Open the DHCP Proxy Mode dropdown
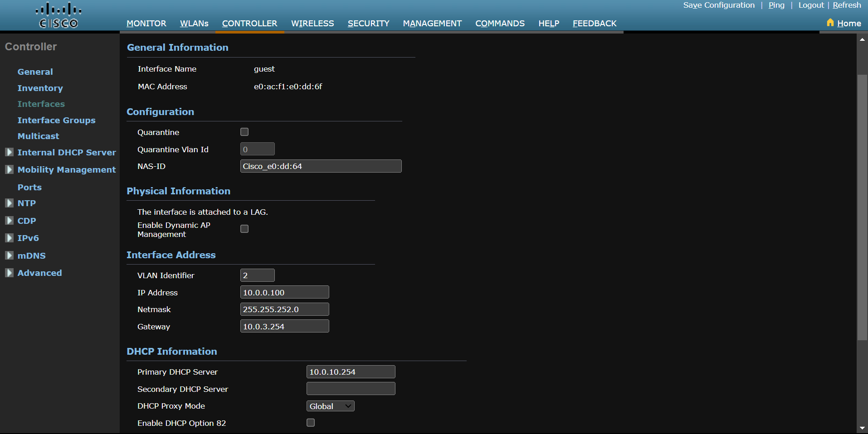This screenshot has width=868, height=434. coord(330,406)
